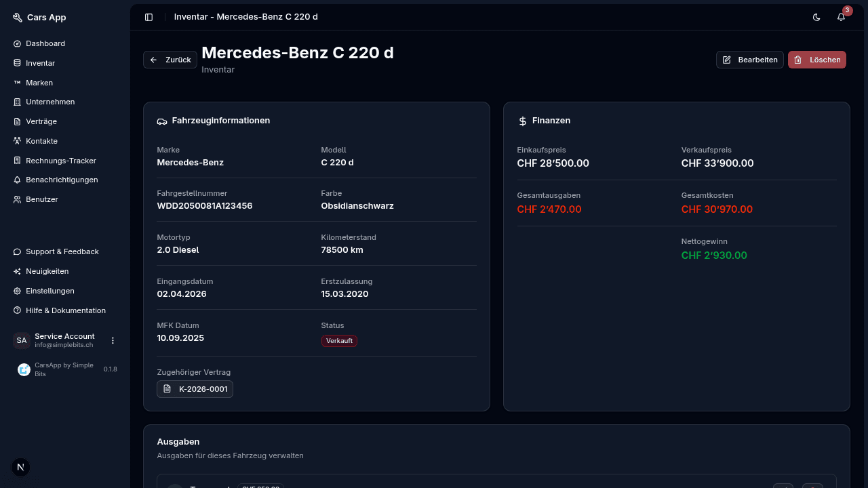
Task: Click the Nettogewinn value CHF 2'930.00
Action: point(714,256)
